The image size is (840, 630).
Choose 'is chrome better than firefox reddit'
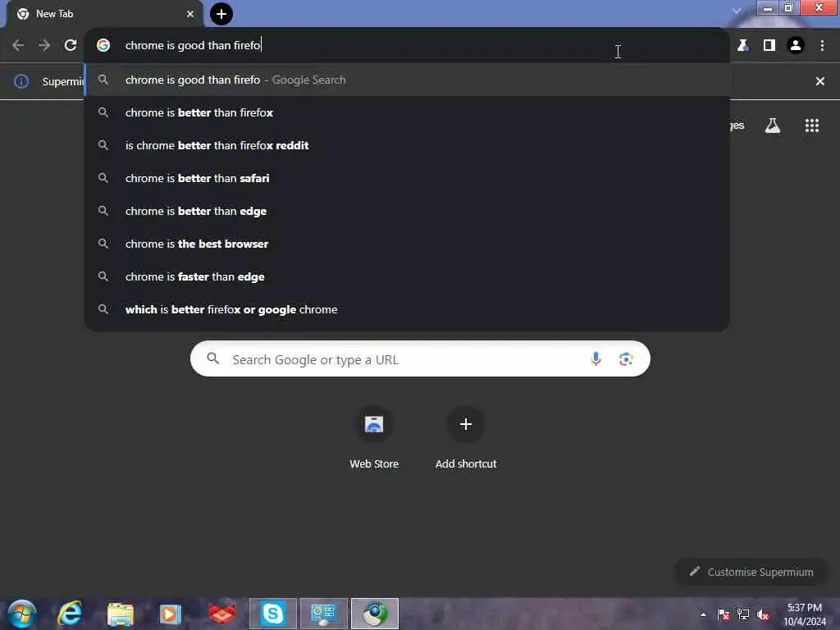(407, 145)
